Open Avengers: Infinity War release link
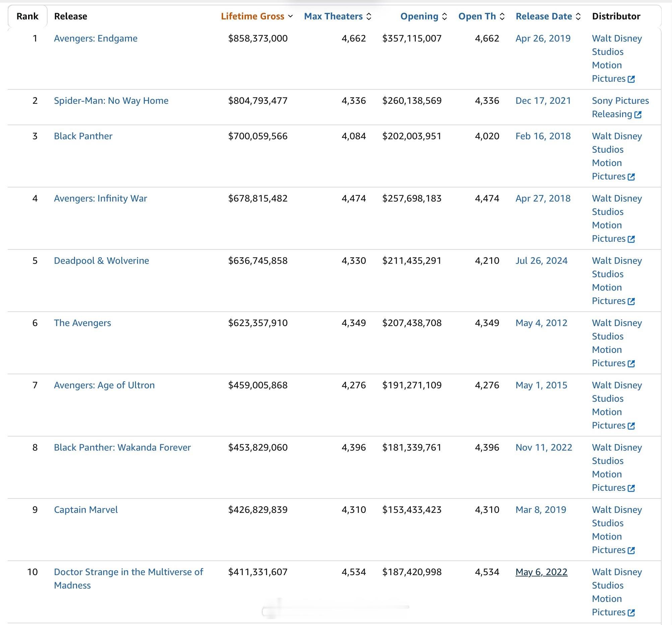Image resolution: width=672 pixels, height=625 pixels. 100,198
